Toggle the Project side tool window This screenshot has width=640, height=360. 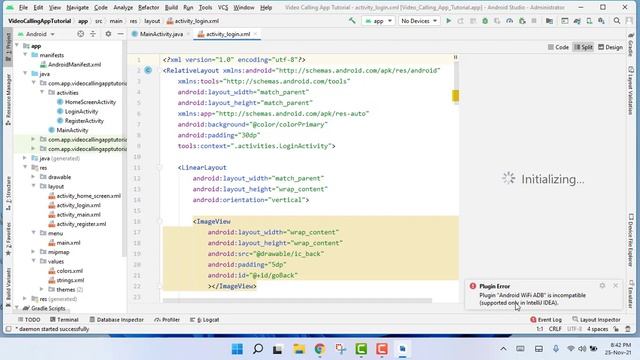click(x=8, y=47)
